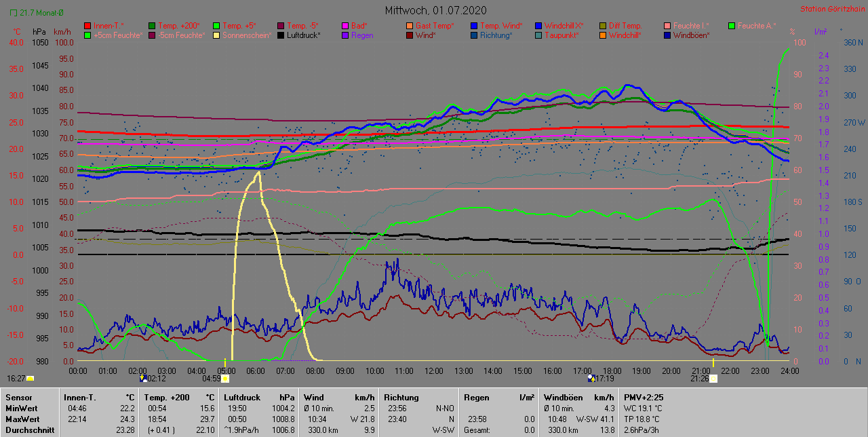Click the day length icon beside 16:27
The height and width of the screenshot is (437, 868).
tap(30, 378)
